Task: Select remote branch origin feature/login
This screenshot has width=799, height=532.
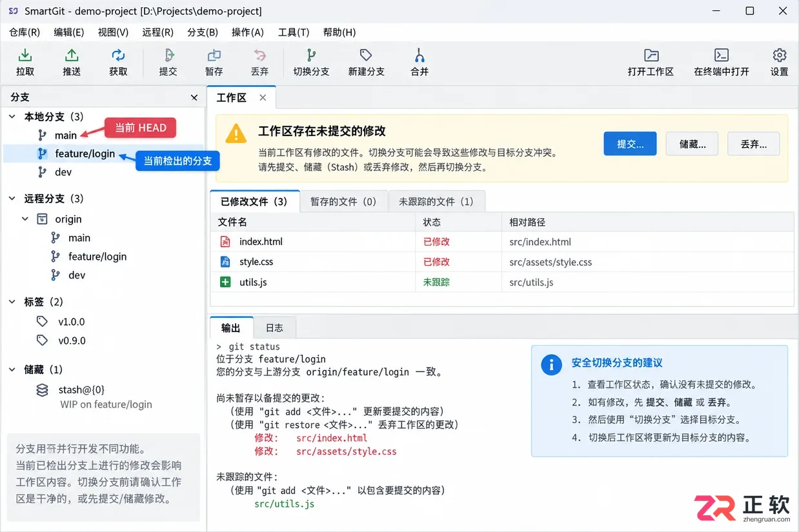Action: 97,257
